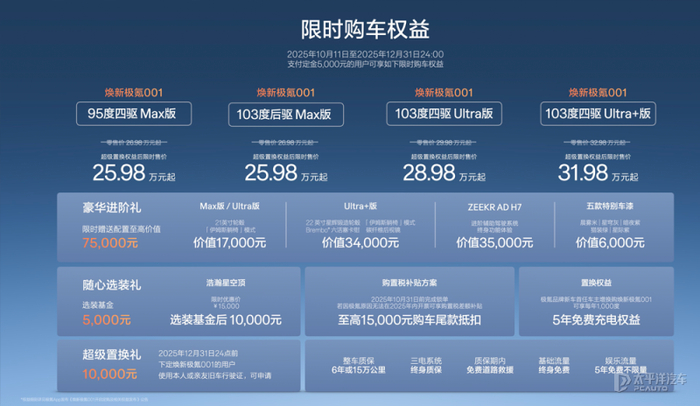
Task: Click 焕新极氪001 label above 103度四驱 Ultra版
Action: click(x=444, y=93)
